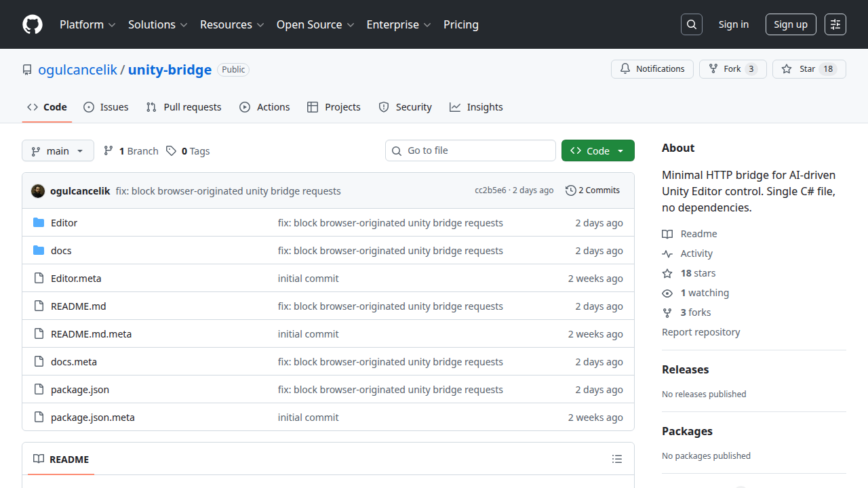Click the clock history icon for commits

click(571, 190)
